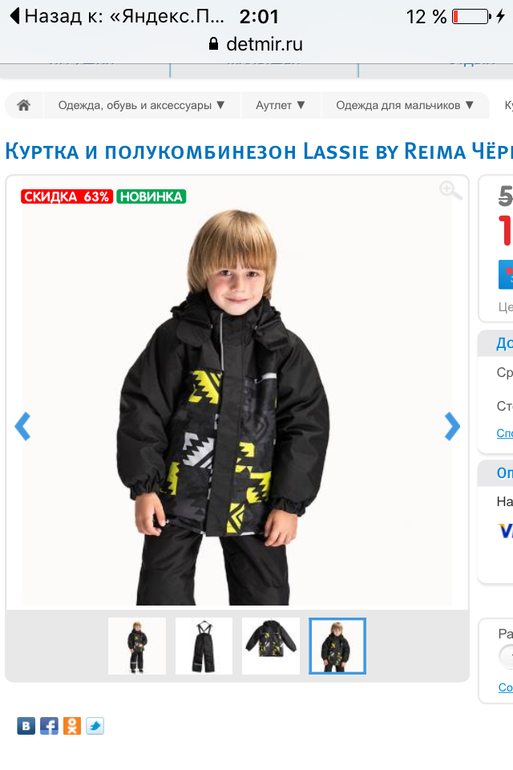
Task: Select the full-length boy thumbnail
Action: [137, 646]
